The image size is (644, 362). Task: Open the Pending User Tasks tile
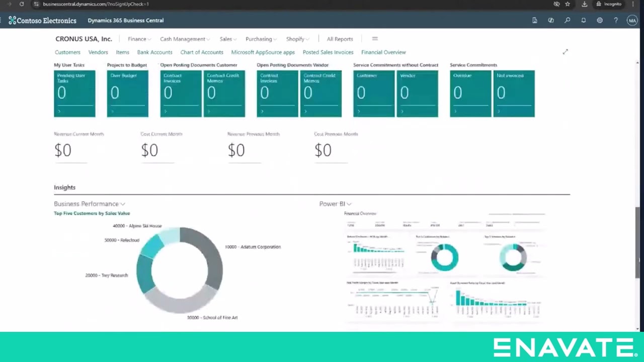pos(74,94)
